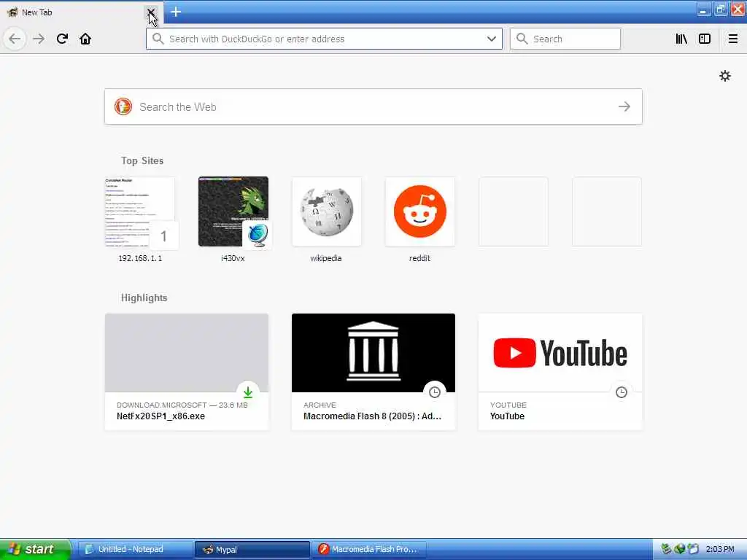Open the 192.168.1.1 top site tile
The image size is (747, 560).
pos(140,211)
